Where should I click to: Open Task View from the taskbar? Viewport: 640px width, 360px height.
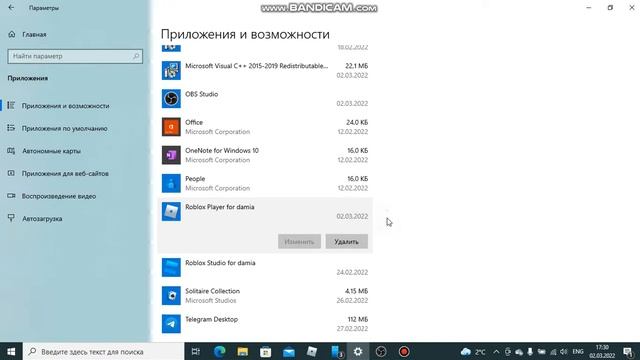(196, 351)
